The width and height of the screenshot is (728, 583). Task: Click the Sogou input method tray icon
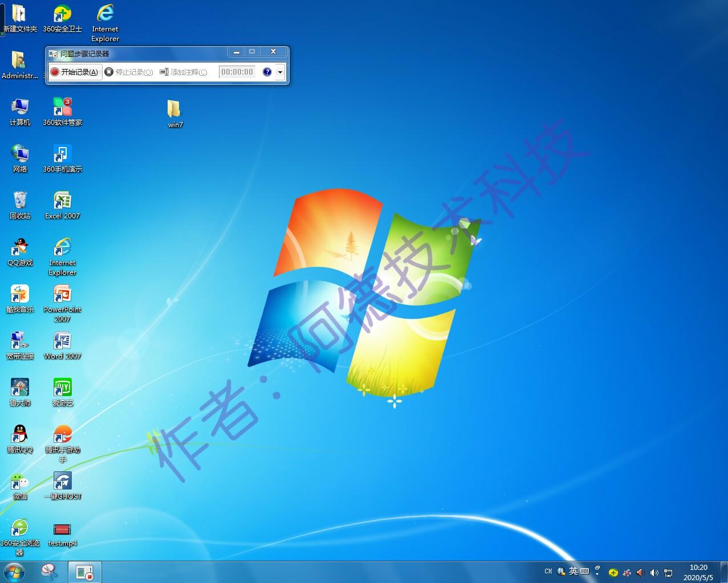pos(561,571)
